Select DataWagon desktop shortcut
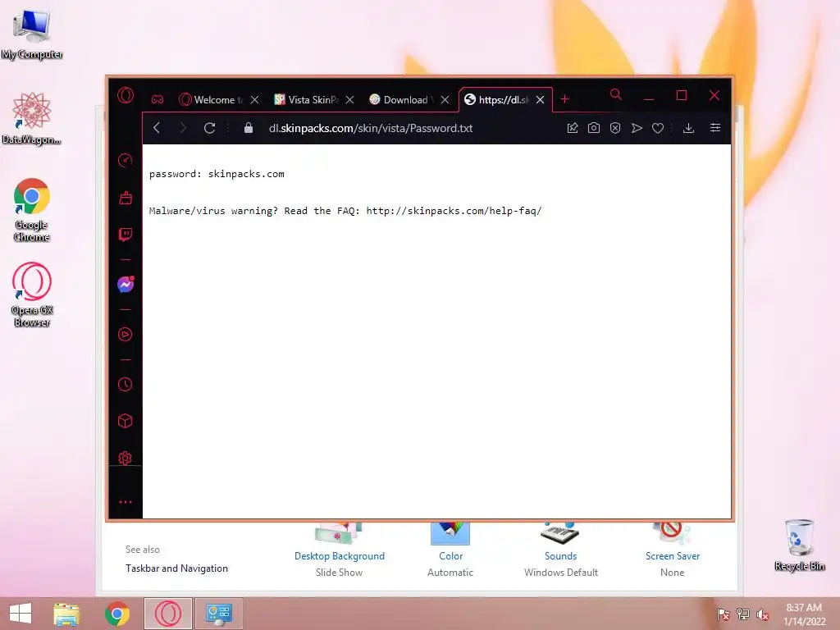 [32, 118]
